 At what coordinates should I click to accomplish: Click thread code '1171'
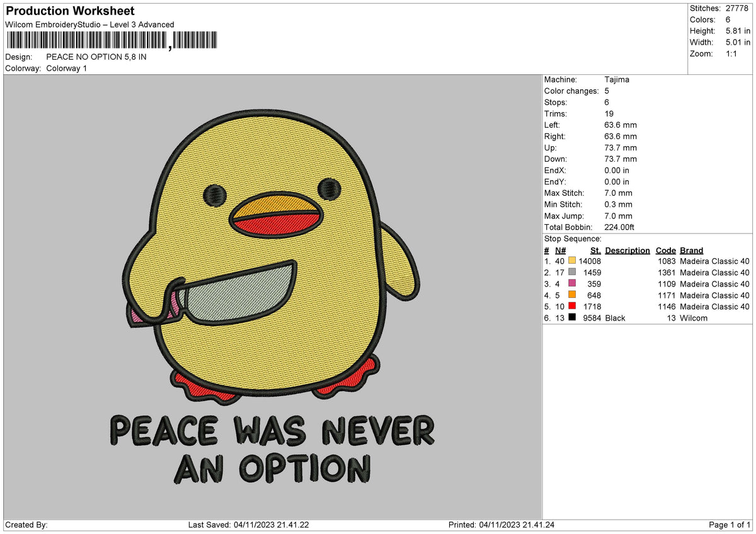coord(667,295)
